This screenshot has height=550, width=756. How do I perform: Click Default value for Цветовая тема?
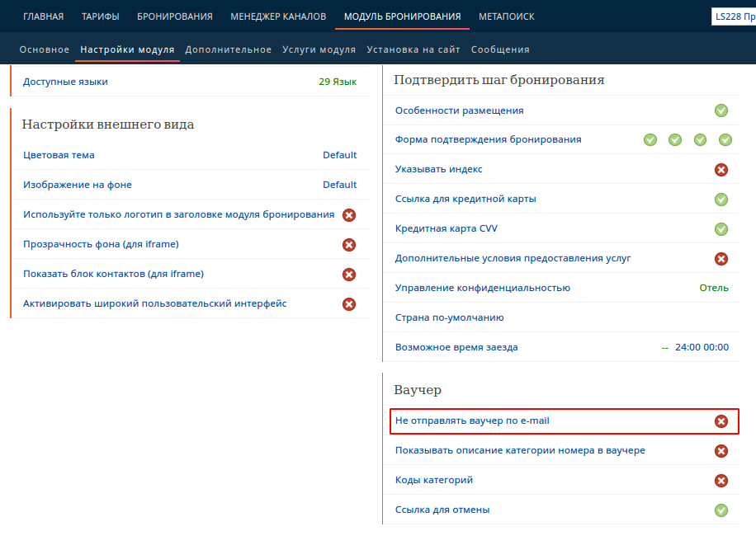339,155
